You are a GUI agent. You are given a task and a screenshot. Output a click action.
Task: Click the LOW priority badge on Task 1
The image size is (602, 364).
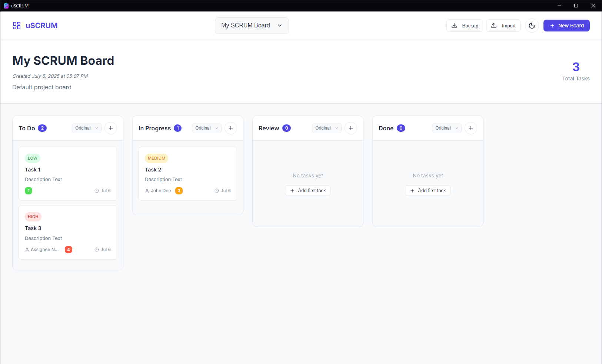[33, 158]
